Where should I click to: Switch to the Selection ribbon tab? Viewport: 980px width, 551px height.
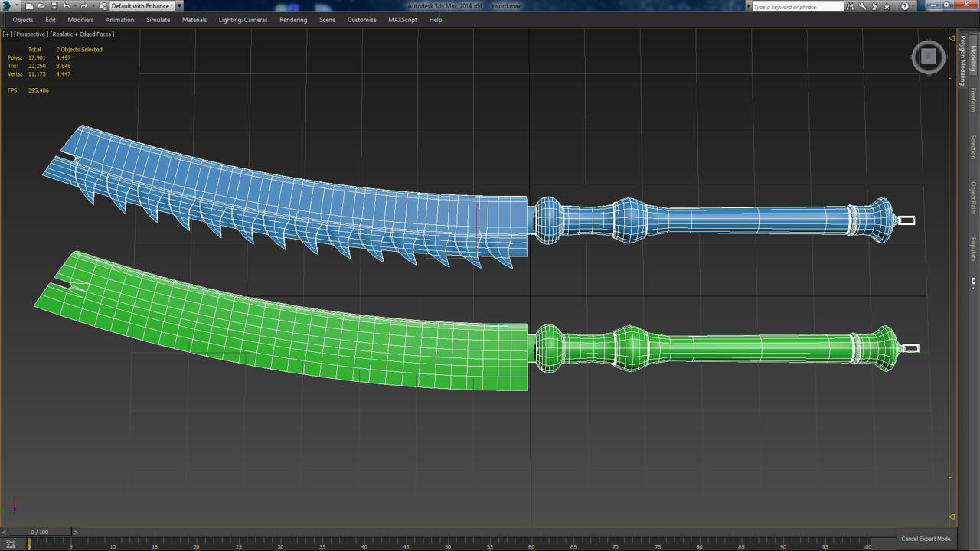974,146
